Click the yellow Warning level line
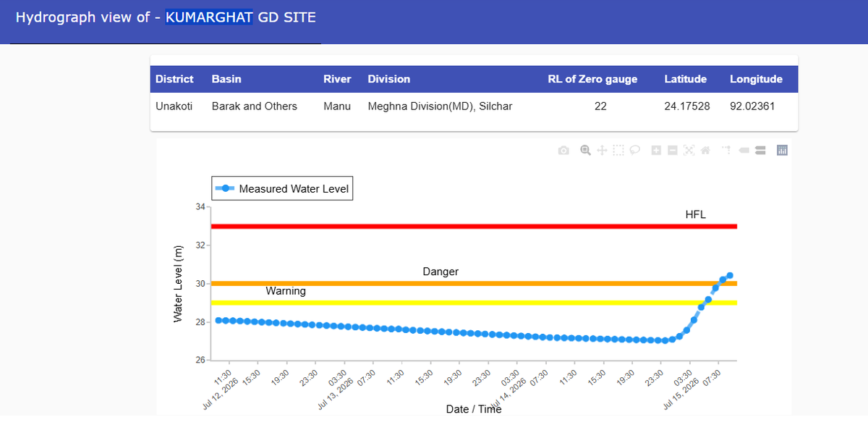Viewport: 868px width, 425px height. [473, 302]
